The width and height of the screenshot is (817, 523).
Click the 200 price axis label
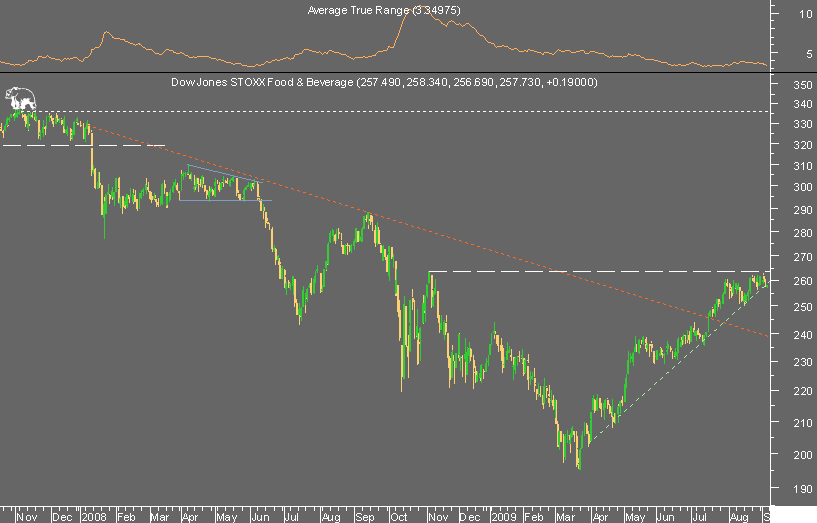(803, 455)
